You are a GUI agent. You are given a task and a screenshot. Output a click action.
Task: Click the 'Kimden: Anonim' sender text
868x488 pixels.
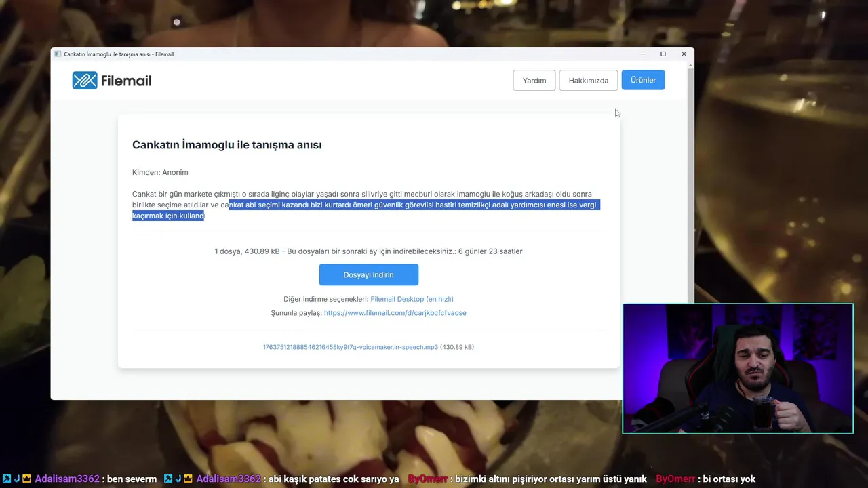pyautogui.click(x=160, y=172)
